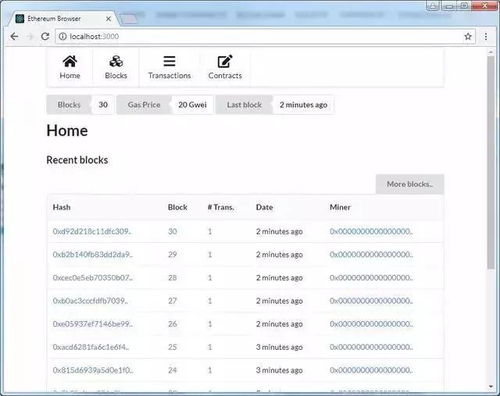
Task: Open block hash 0xd92d218c11dfc309
Action: pos(92,231)
